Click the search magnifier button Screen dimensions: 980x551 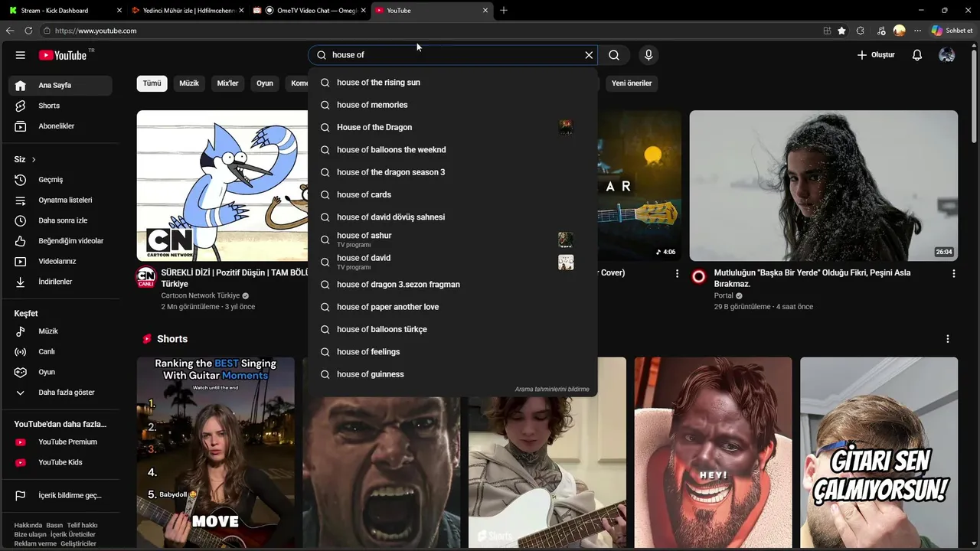(614, 55)
